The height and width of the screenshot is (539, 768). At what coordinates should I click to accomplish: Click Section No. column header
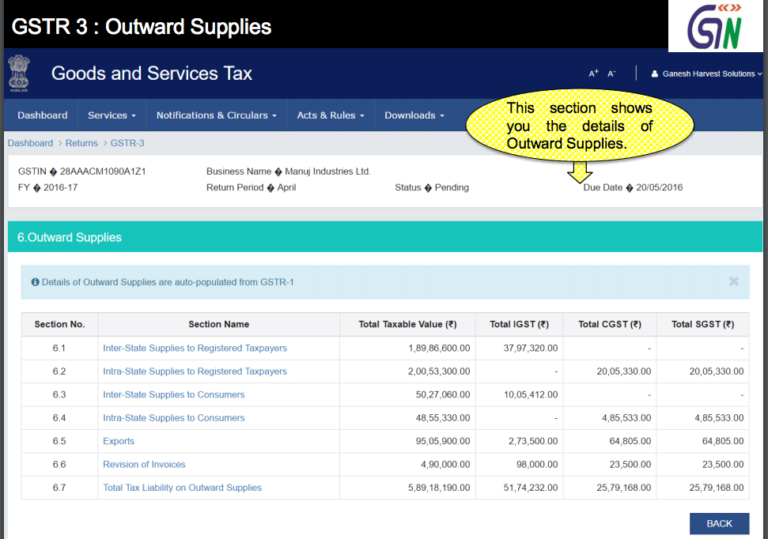pyautogui.click(x=59, y=324)
